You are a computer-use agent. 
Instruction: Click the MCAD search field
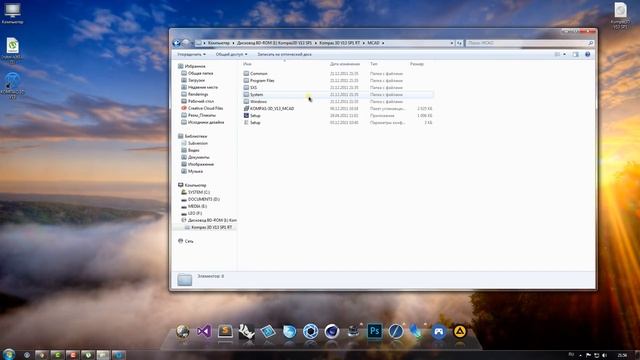529,43
